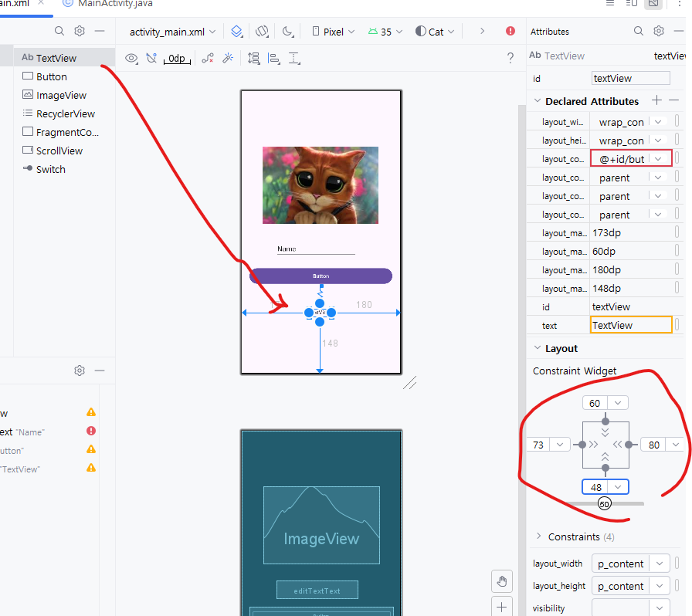692x616 pixels.
Task: Open palette settings gear
Action: point(80,31)
